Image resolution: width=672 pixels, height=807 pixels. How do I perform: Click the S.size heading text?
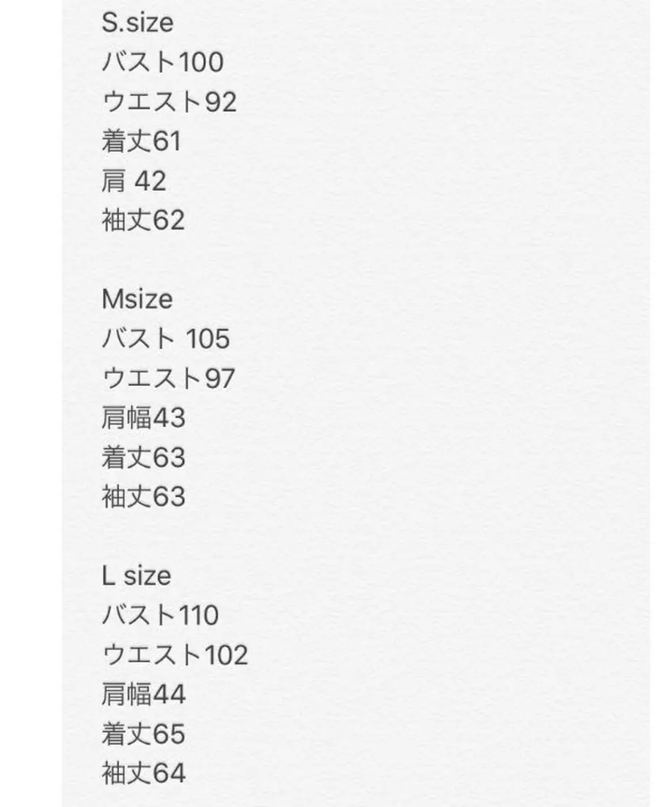pyautogui.click(x=137, y=23)
